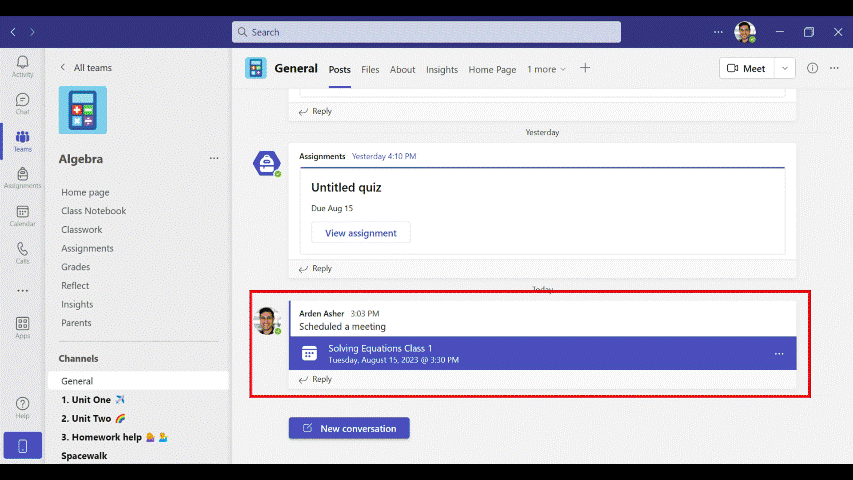
Task: Switch to the Files tab
Action: [x=370, y=70]
